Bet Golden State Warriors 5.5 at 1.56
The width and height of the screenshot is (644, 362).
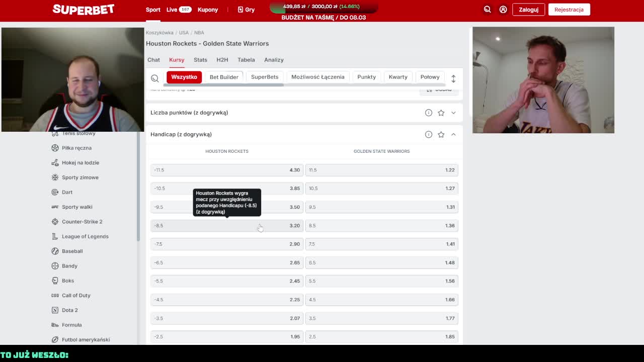point(382,281)
